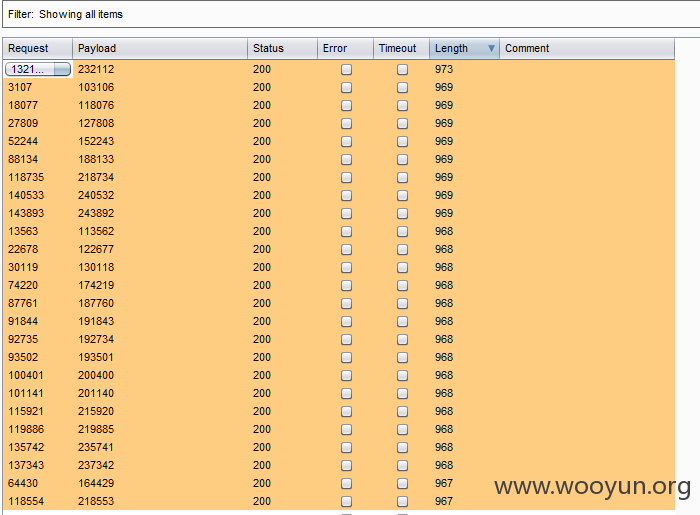Toggle Timeout checkbox for payload 152243
The height and width of the screenshot is (515, 700).
pyautogui.click(x=402, y=141)
